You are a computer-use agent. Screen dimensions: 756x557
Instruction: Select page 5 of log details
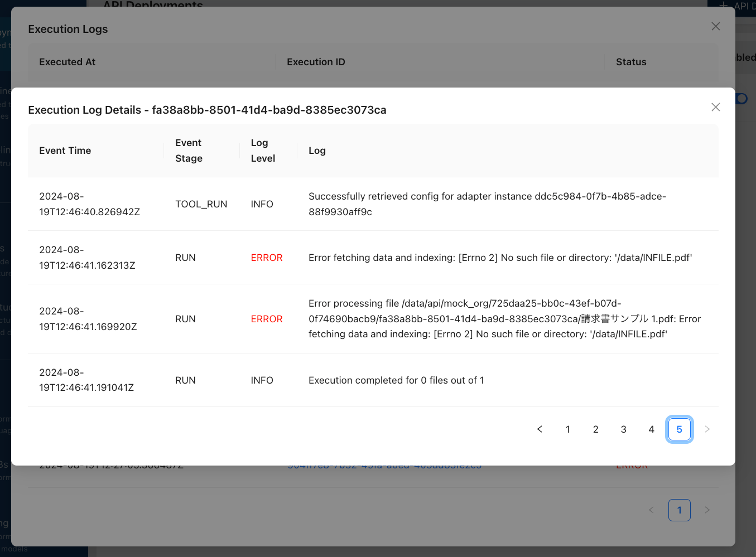click(x=679, y=429)
